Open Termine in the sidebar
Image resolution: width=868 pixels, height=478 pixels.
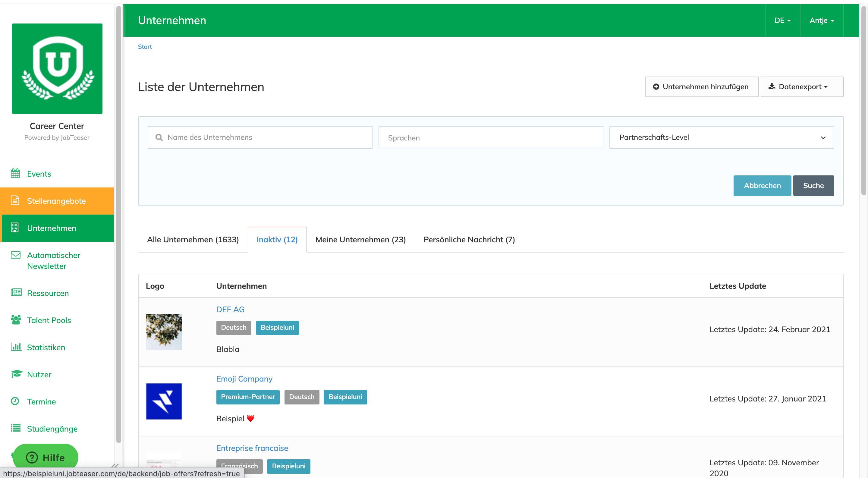pos(57,401)
